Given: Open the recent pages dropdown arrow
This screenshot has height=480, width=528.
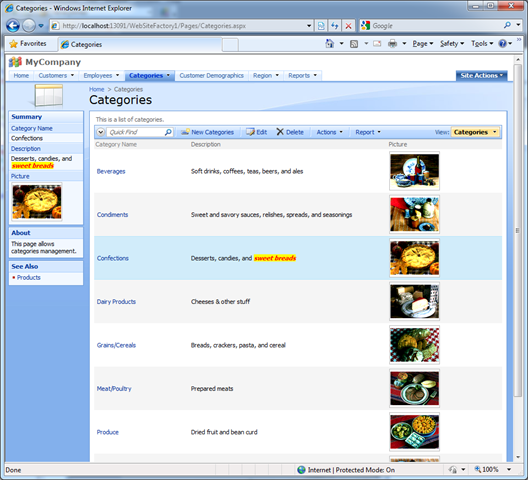Looking at the screenshot, I should click(x=41, y=26).
